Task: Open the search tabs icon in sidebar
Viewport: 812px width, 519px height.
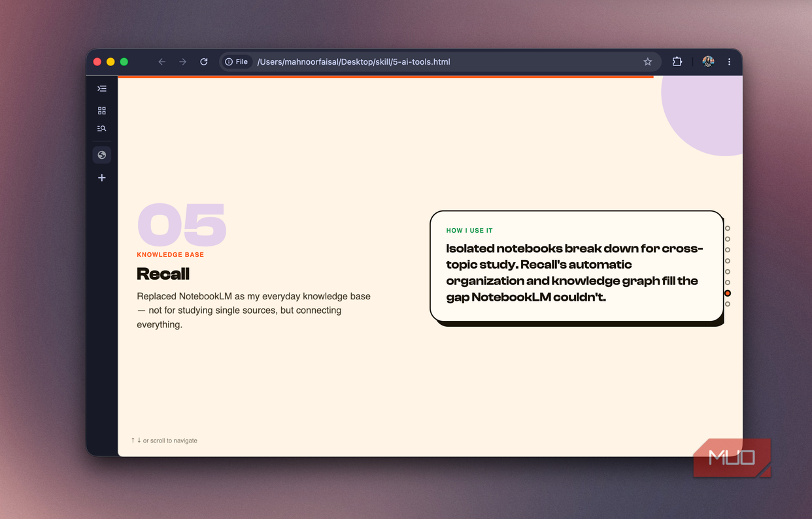Action: (102, 129)
